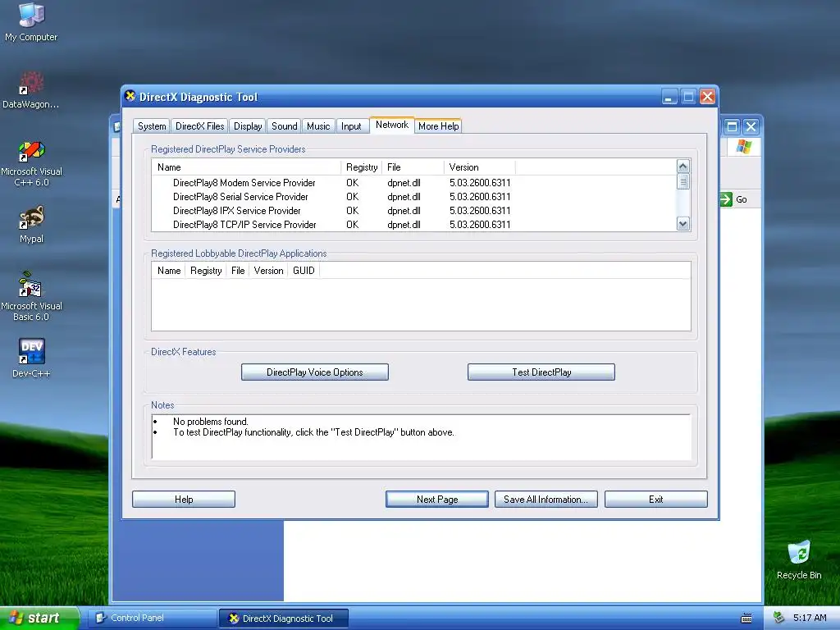The height and width of the screenshot is (630, 840).
Task: Select the Music tab
Action: point(318,126)
